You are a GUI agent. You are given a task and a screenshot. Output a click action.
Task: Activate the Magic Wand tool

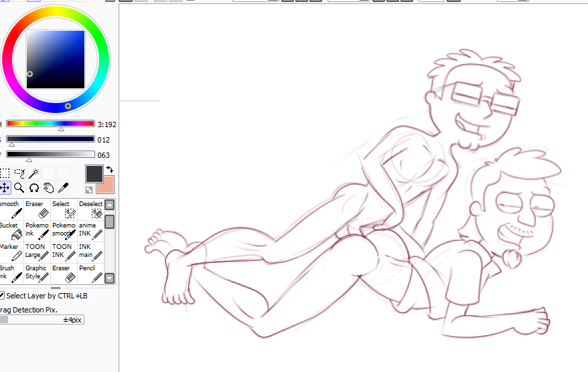(34, 173)
